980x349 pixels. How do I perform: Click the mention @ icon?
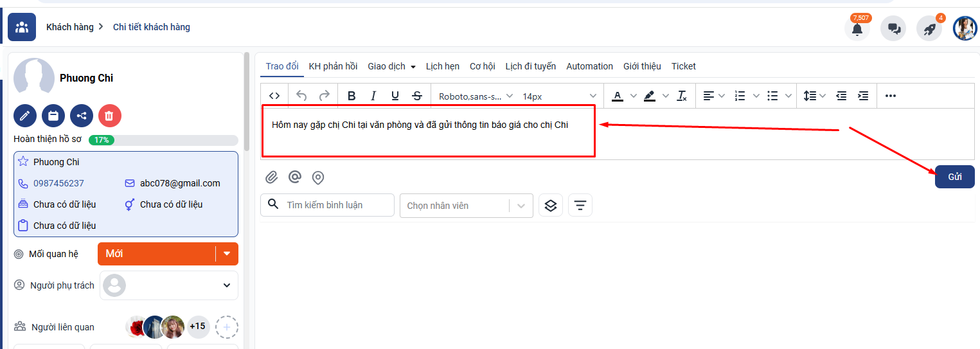294,177
